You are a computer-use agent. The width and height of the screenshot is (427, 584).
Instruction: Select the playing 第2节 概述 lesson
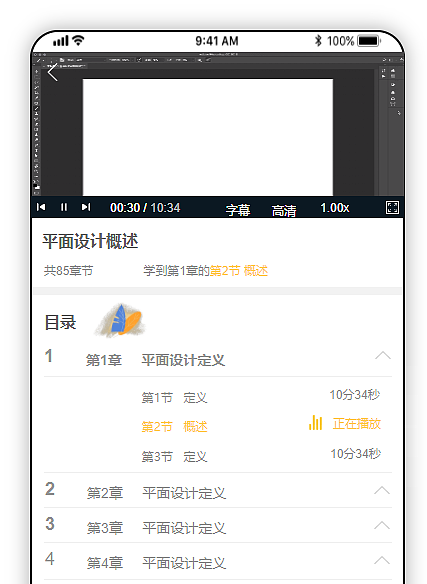coord(174,426)
